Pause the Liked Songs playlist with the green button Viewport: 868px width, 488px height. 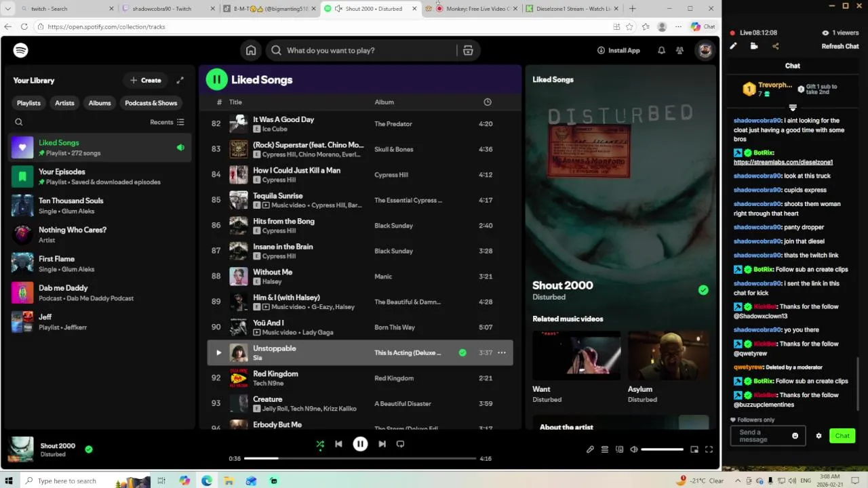[217, 79]
